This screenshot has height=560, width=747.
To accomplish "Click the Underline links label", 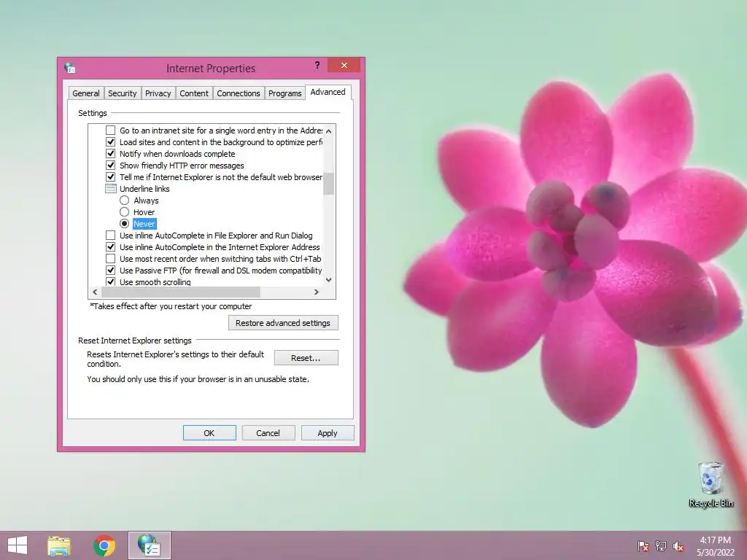I will [144, 189].
